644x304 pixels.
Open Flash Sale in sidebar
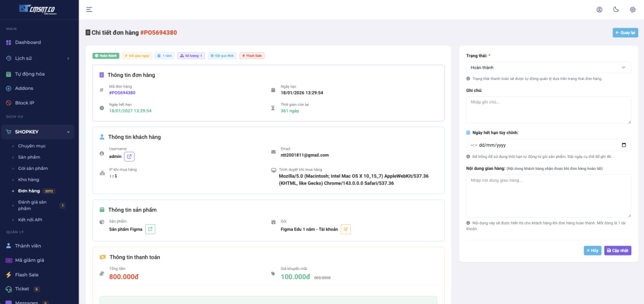[x=26, y=274]
